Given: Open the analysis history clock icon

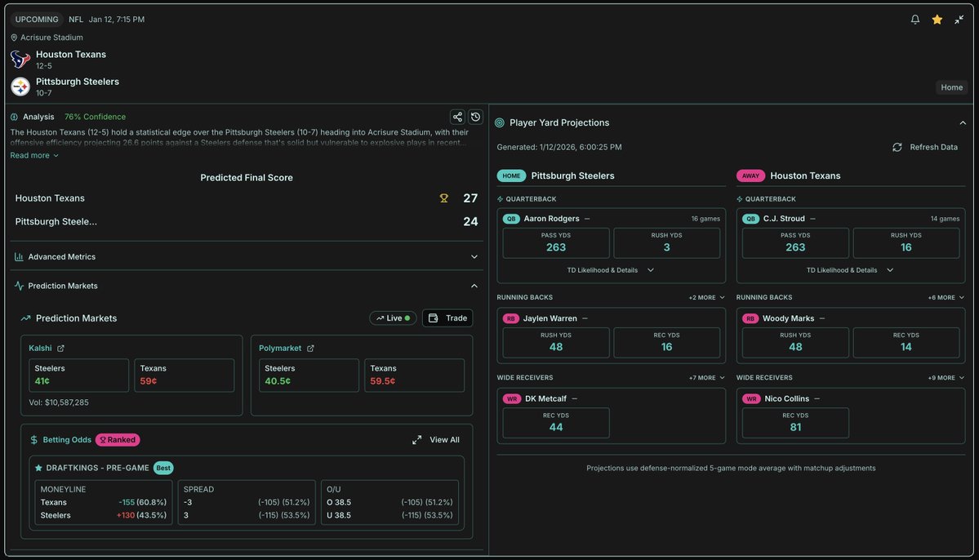Looking at the screenshot, I should [x=475, y=117].
